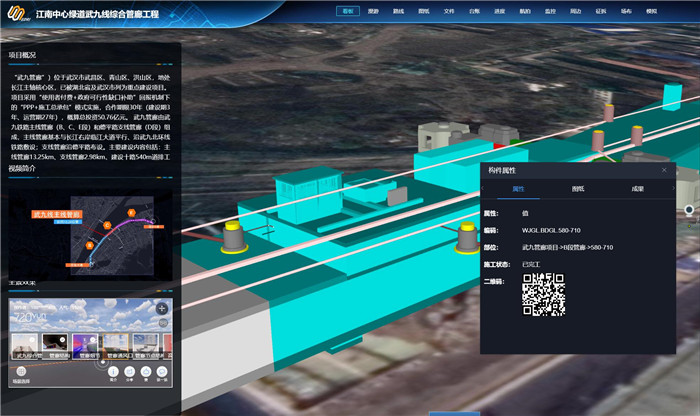Switch to the 成果 tab in properties panel
Screen dimensions: 700x416
pyautogui.click(x=637, y=188)
